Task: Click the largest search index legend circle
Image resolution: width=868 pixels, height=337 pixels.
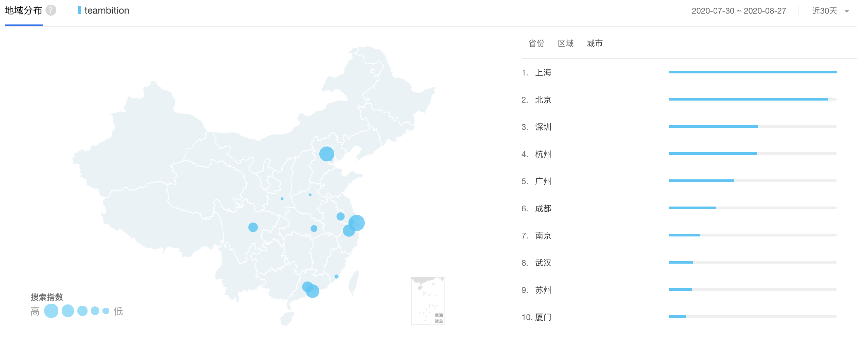Action: tap(51, 311)
